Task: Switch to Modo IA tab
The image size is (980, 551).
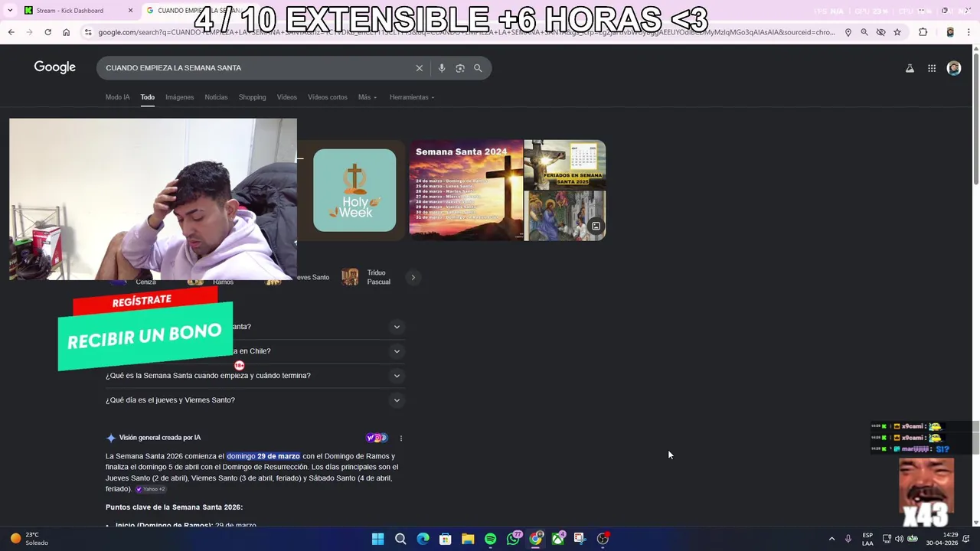Action: pyautogui.click(x=117, y=97)
